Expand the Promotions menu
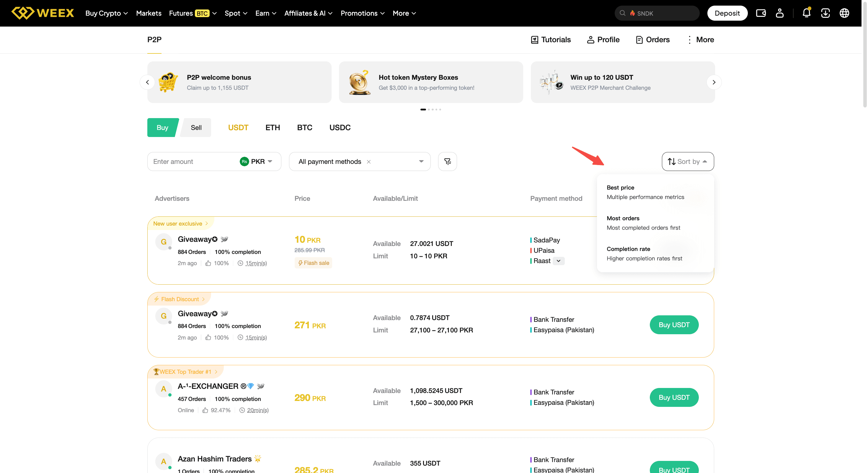Image resolution: width=868 pixels, height=473 pixels. pyautogui.click(x=363, y=13)
